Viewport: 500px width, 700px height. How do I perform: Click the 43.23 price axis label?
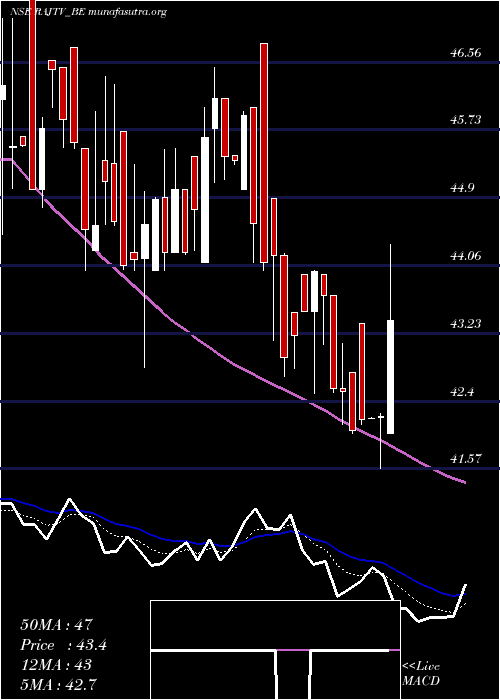tap(466, 323)
